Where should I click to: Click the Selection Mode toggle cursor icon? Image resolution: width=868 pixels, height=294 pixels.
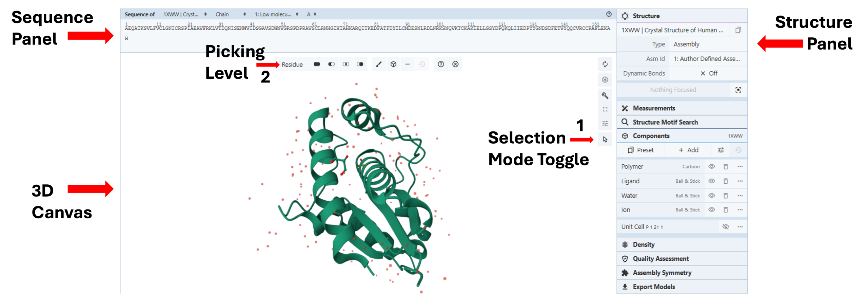coord(605,140)
